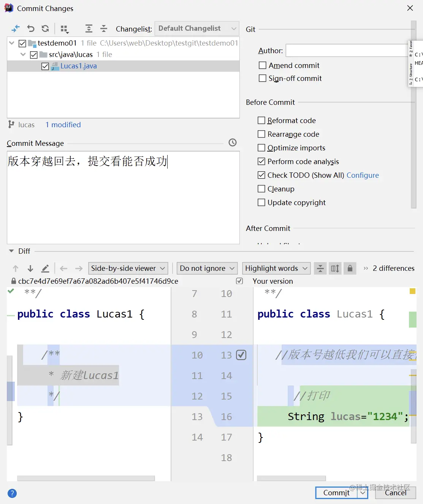
Task: Open commit message history clock icon
Action: 233,142
